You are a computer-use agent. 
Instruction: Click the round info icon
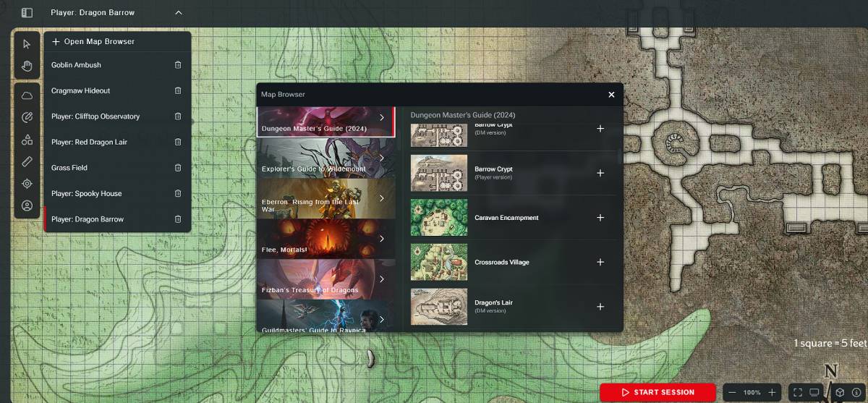tap(856, 392)
